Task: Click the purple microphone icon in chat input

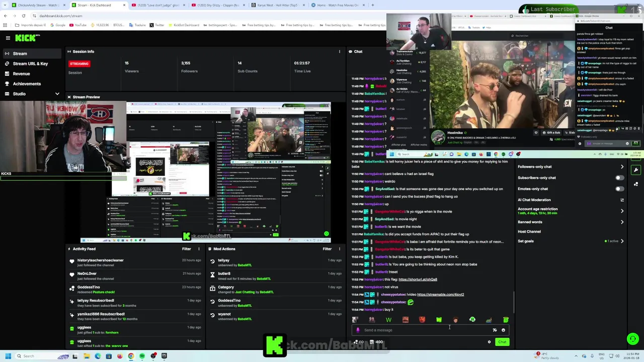Action: pyautogui.click(x=358, y=330)
